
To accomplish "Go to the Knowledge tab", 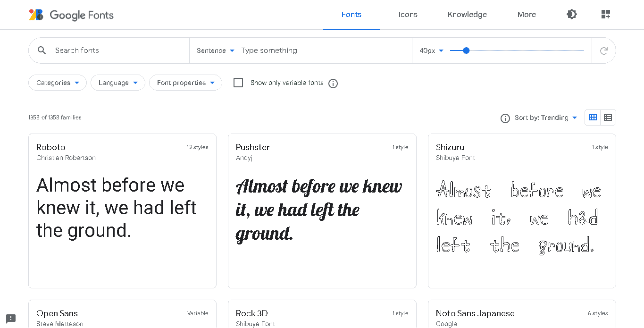I will pyautogui.click(x=467, y=15).
